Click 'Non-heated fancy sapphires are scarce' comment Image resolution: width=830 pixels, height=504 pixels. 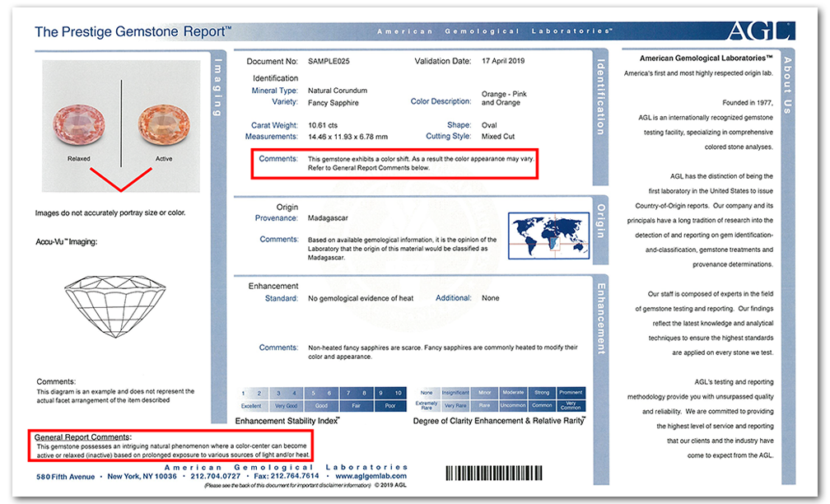(442, 352)
